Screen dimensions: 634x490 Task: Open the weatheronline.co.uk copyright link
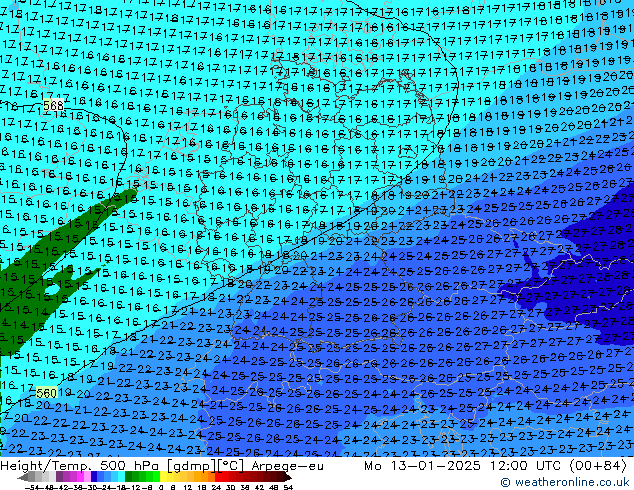point(565,482)
